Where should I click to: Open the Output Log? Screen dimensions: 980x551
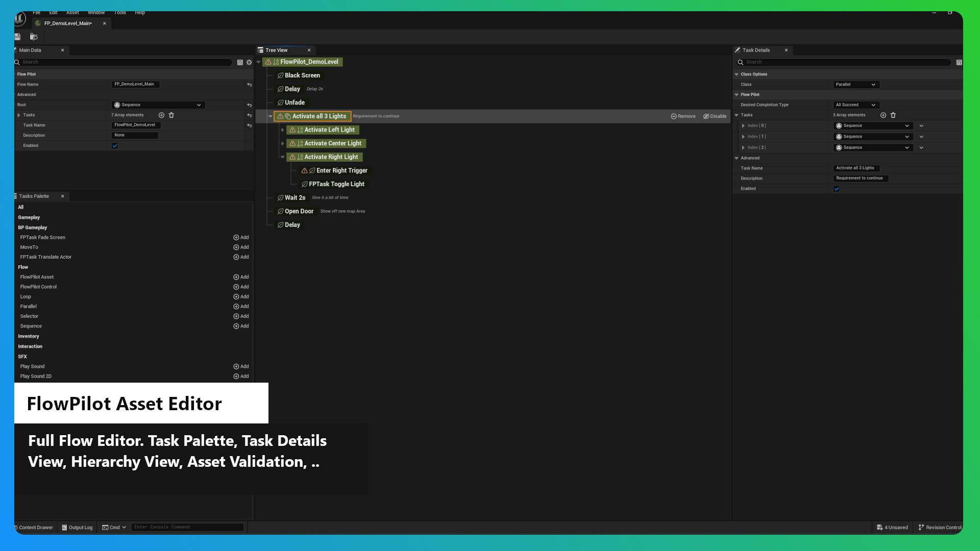[77, 528]
